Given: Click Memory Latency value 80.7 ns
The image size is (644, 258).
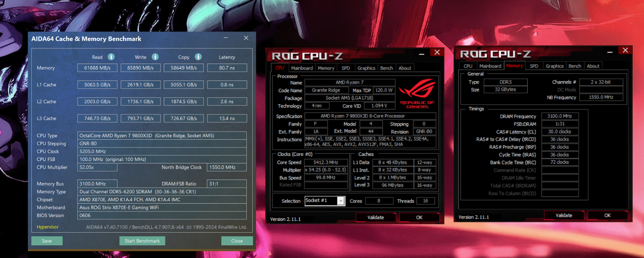Looking at the screenshot, I should pos(227,68).
